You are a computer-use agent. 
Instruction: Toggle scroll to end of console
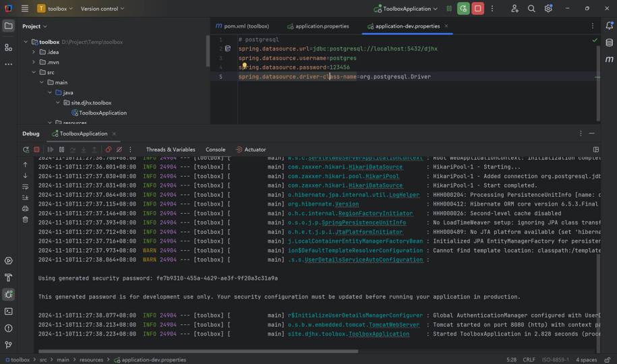pos(26,198)
